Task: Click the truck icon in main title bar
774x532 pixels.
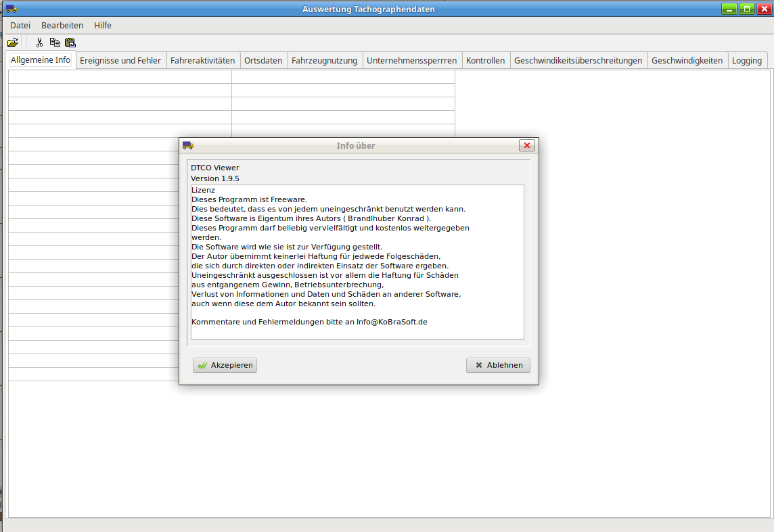Action: click(x=12, y=9)
